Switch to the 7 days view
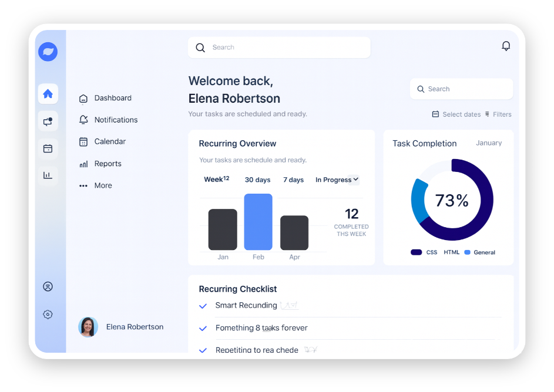 (293, 180)
